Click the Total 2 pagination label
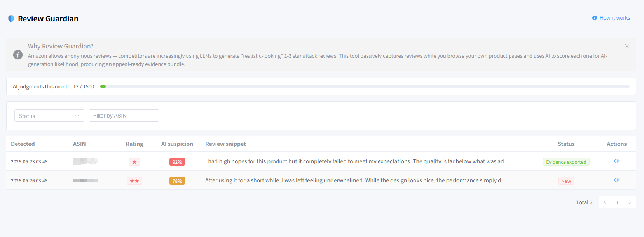Viewport: 644px width, 237px height. [584, 202]
